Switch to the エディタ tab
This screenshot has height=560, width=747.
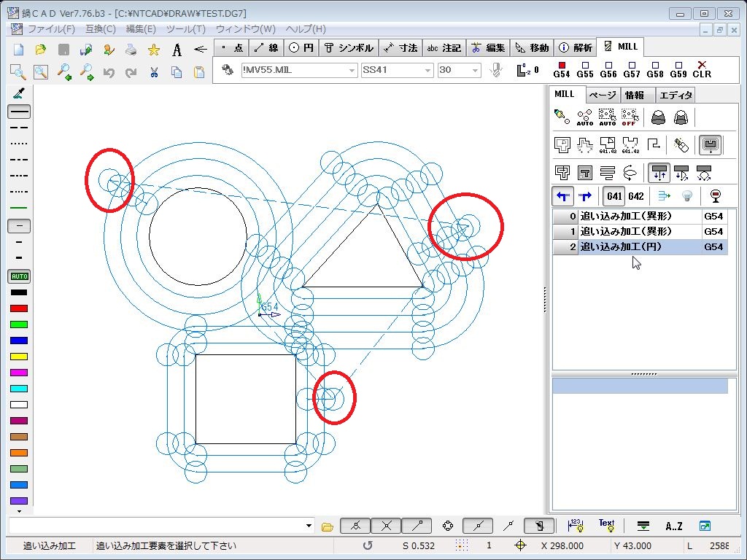coord(676,96)
